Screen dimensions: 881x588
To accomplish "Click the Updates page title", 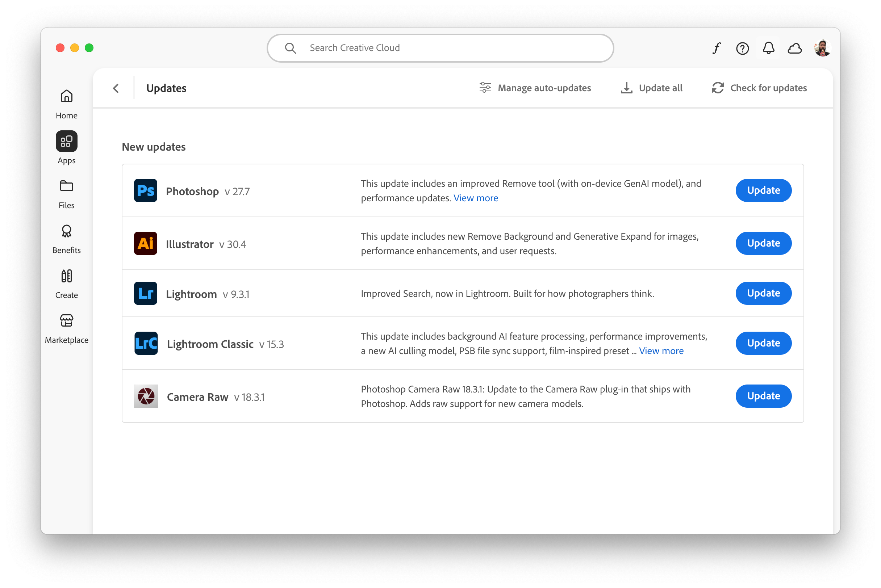I will (x=166, y=88).
